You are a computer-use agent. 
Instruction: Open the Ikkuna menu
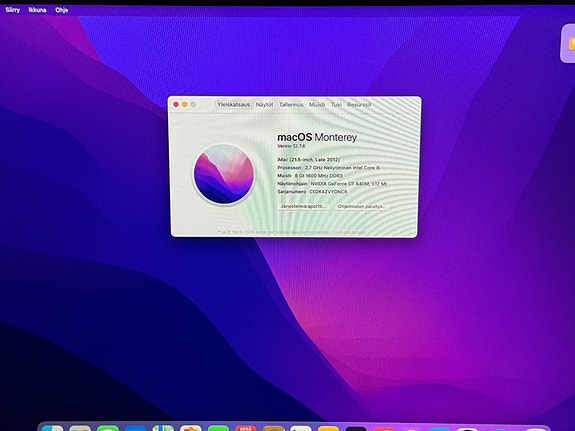pos(37,10)
